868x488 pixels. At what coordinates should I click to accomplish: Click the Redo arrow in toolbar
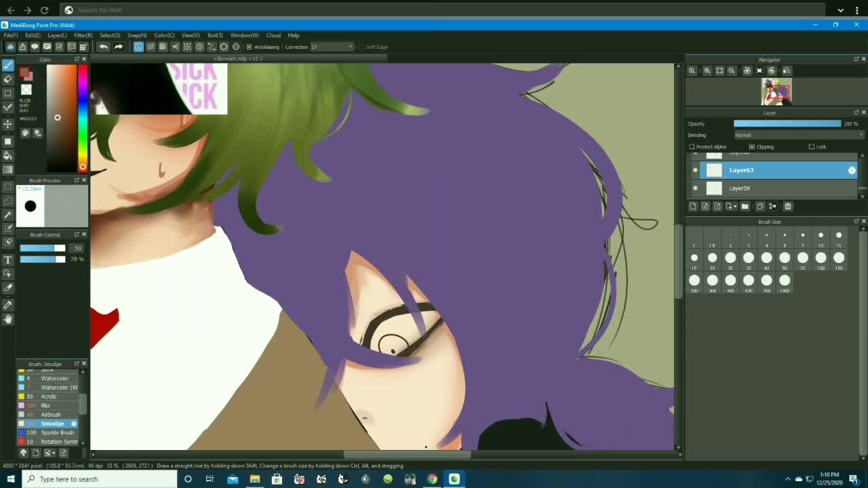(x=119, y=47)
